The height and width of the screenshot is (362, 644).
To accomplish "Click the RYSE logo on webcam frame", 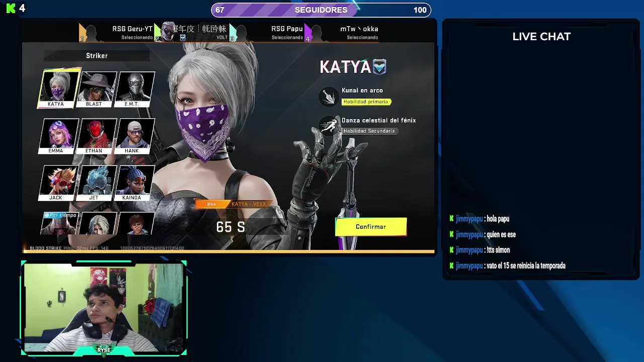I will (104, 349).
